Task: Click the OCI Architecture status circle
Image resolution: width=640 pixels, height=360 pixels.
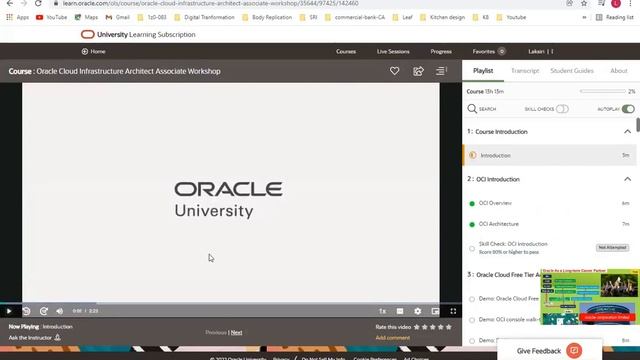Action: [472, 224]
